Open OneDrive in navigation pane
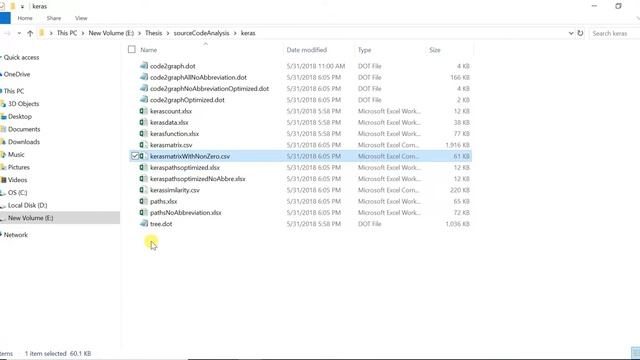The image size is (640, 360). pyautogui.click(x=17, y=74)
